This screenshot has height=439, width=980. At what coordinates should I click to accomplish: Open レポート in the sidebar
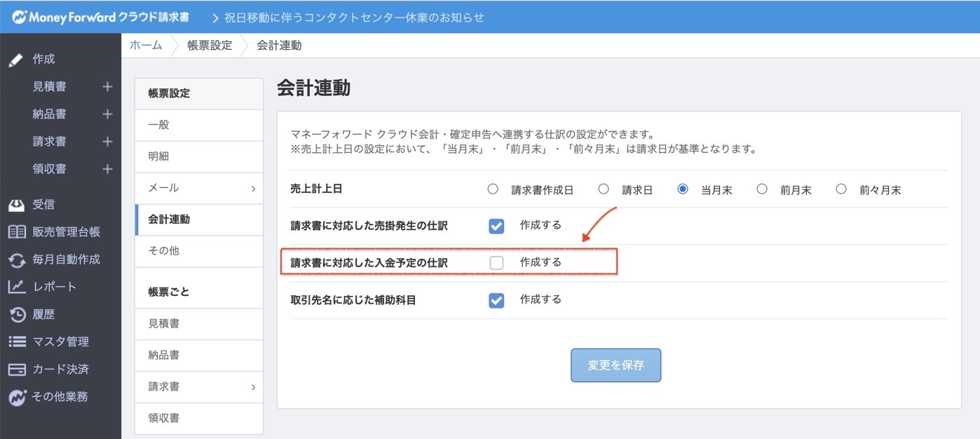55,287
